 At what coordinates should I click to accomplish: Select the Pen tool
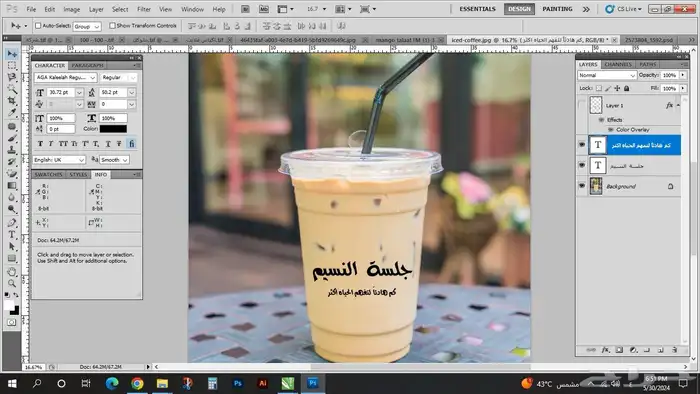pos(12,223)
